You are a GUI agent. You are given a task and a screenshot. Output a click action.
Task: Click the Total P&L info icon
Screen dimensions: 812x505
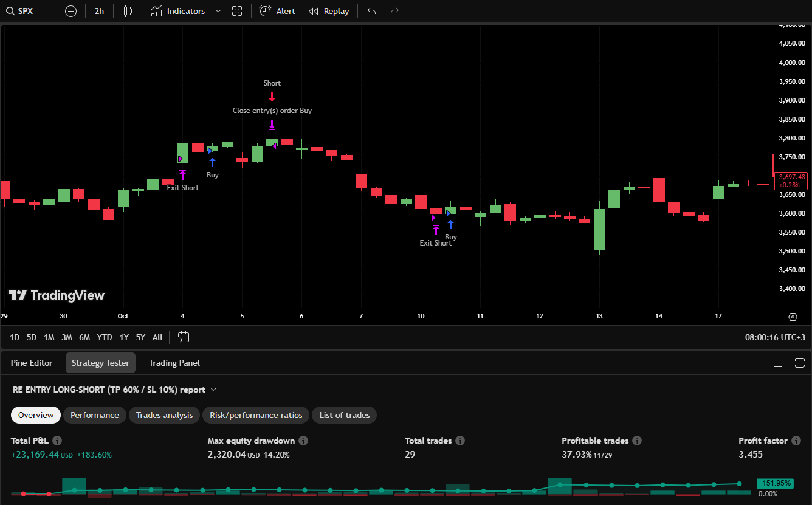(x=57, y=441)
